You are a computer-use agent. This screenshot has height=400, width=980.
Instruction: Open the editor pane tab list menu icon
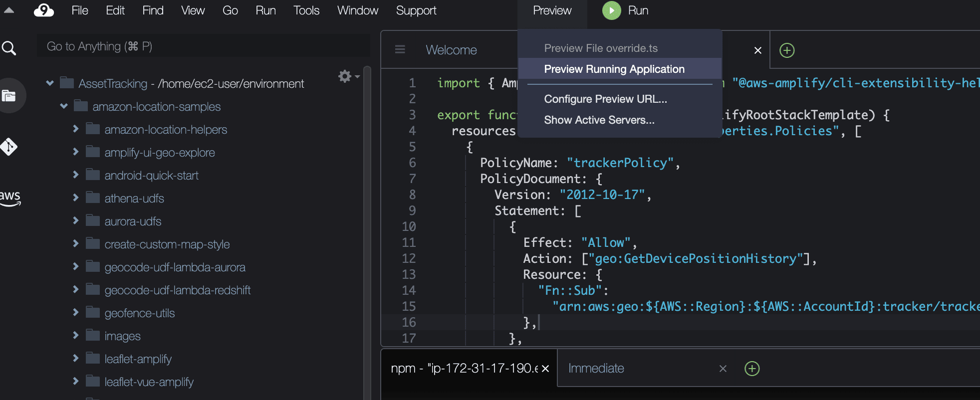coord(400,49)
